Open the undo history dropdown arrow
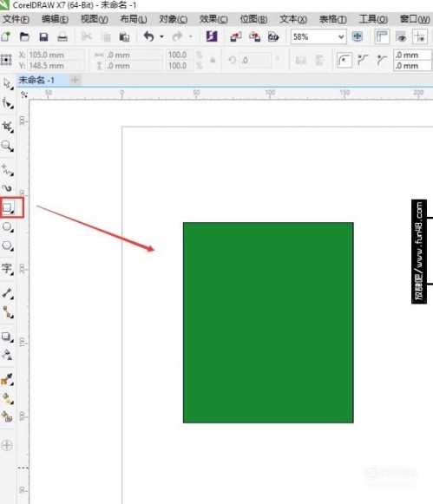 (161, 37)
